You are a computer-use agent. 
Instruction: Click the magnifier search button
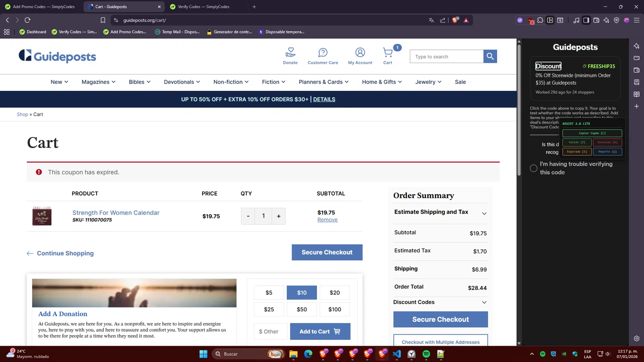click(490, 56)
